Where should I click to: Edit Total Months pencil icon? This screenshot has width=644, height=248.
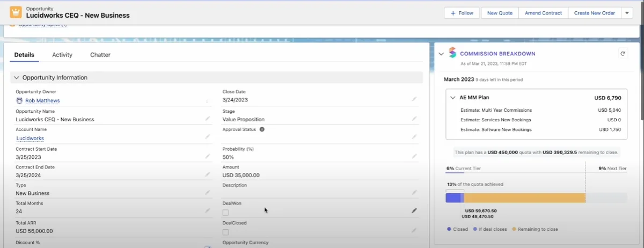208,211
